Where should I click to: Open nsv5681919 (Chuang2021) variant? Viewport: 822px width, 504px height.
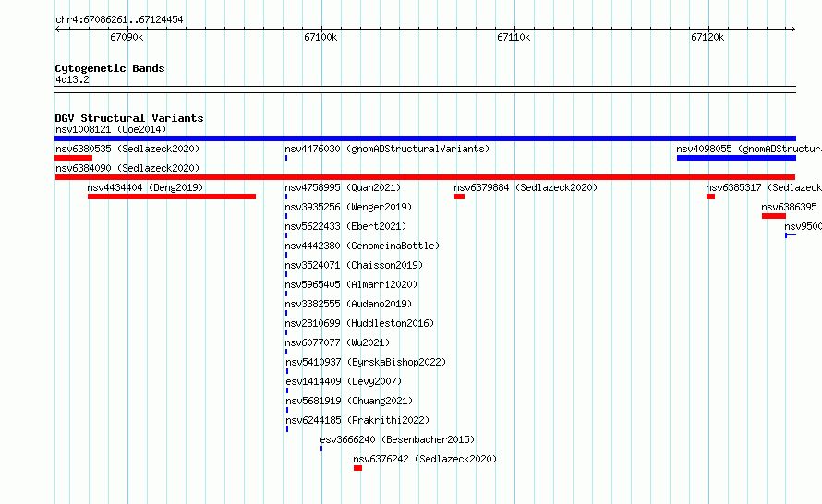click(x=349, y=401)
